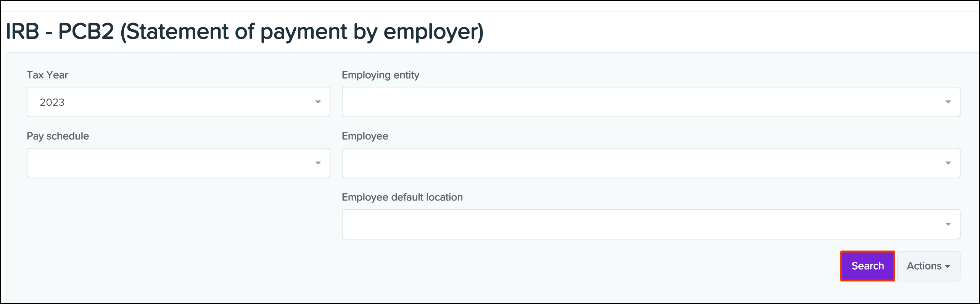The width and height of the screenshot is (980, 304).
Task: Click the Tax Year dropdown arrow icon
Action: coord(318,102)
